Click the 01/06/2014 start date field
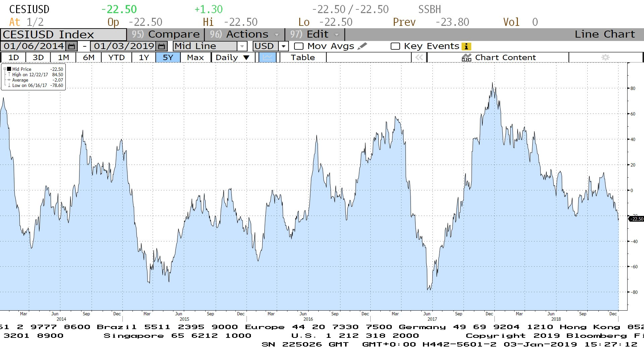The width and height of the screenshot is (644, 361). (34, 46)
